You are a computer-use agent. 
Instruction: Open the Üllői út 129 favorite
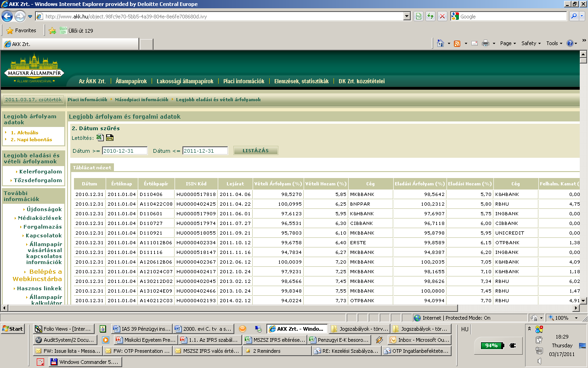pos(76,30)
